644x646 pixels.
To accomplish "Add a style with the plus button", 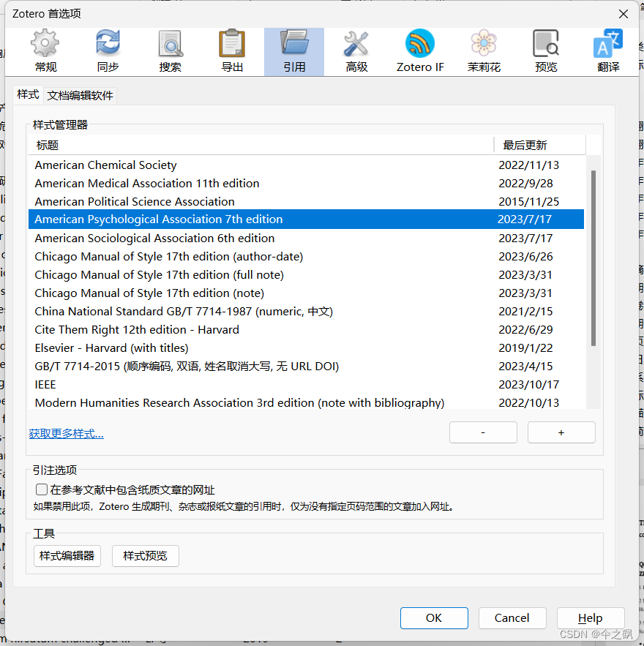I will 561,432.
